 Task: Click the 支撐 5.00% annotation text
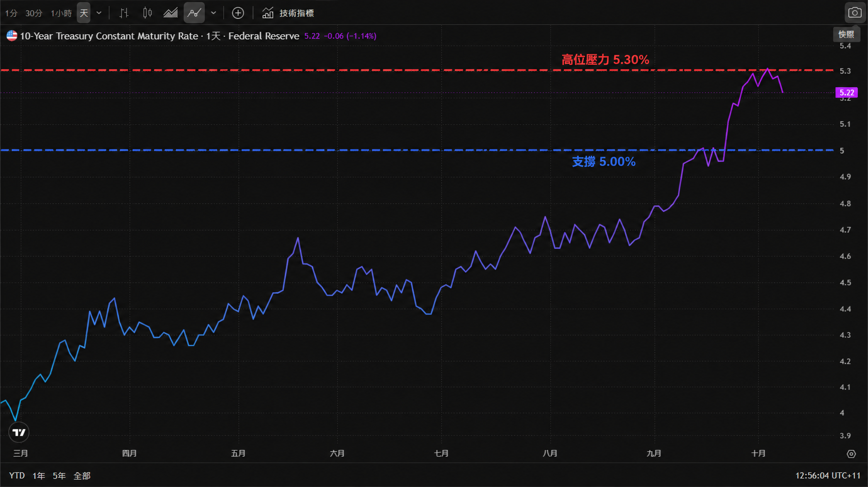click(x=604, y=162)
